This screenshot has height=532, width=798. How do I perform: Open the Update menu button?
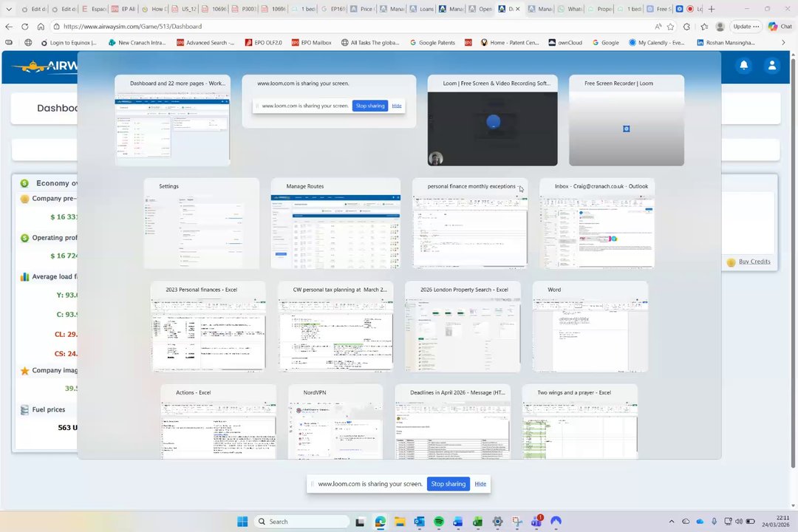point(746,27)
